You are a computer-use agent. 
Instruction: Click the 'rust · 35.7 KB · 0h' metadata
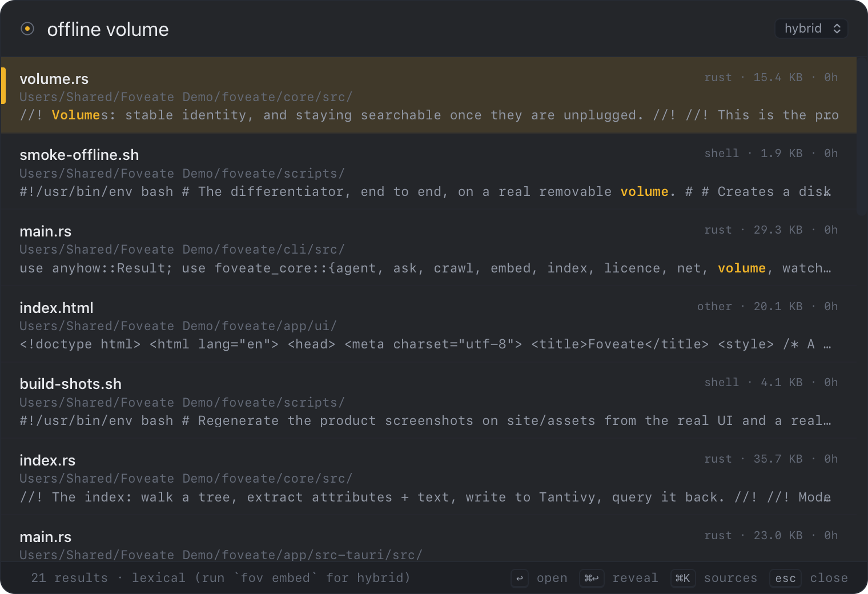click(x=771, y=459)
